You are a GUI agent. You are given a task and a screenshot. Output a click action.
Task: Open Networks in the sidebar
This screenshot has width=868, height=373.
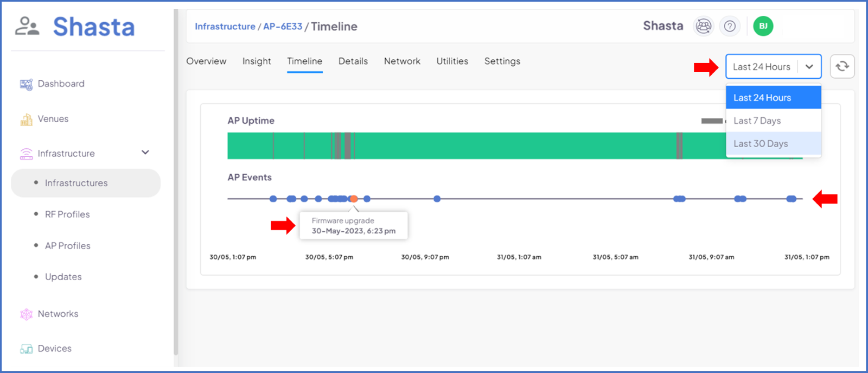58,314
